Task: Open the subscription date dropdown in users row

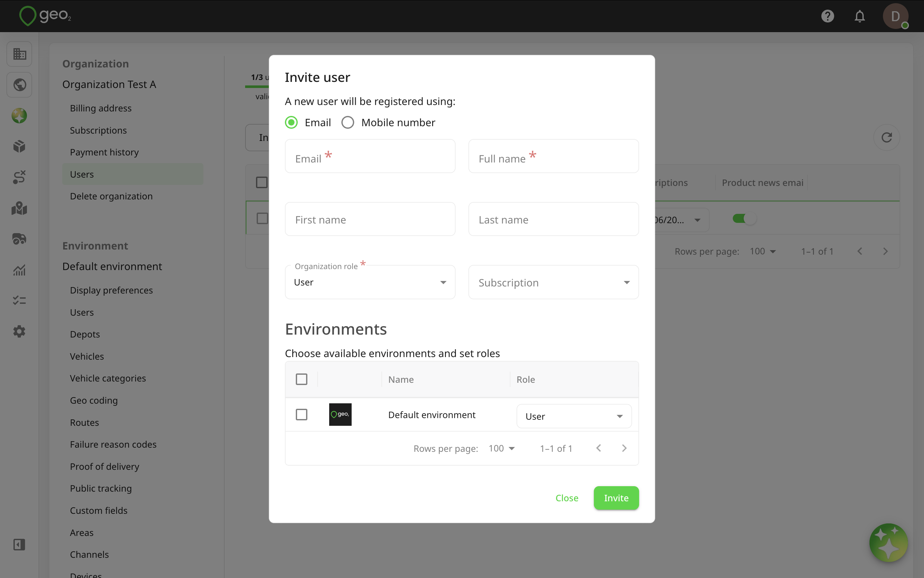Action: (x=681, y=220)
